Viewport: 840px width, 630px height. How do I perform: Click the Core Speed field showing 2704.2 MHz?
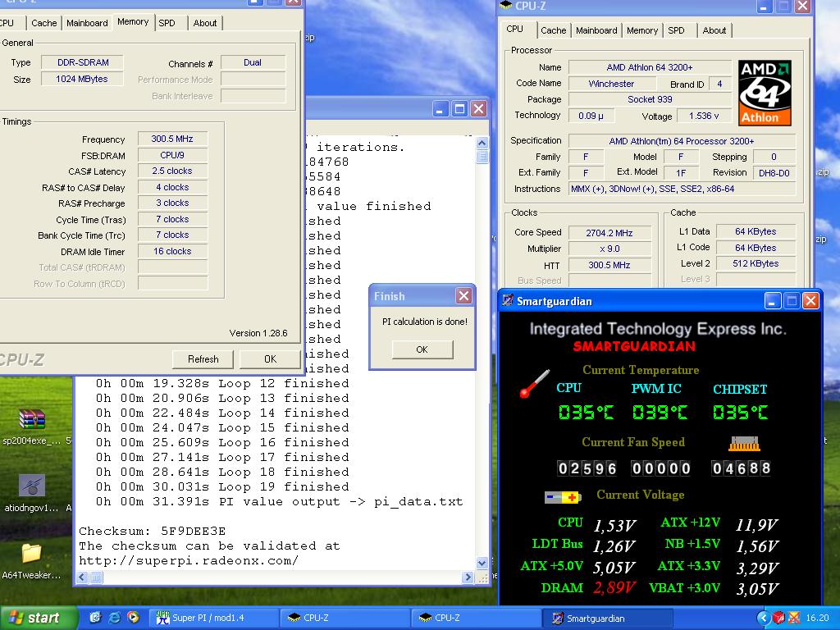click(x=609, y=233)
